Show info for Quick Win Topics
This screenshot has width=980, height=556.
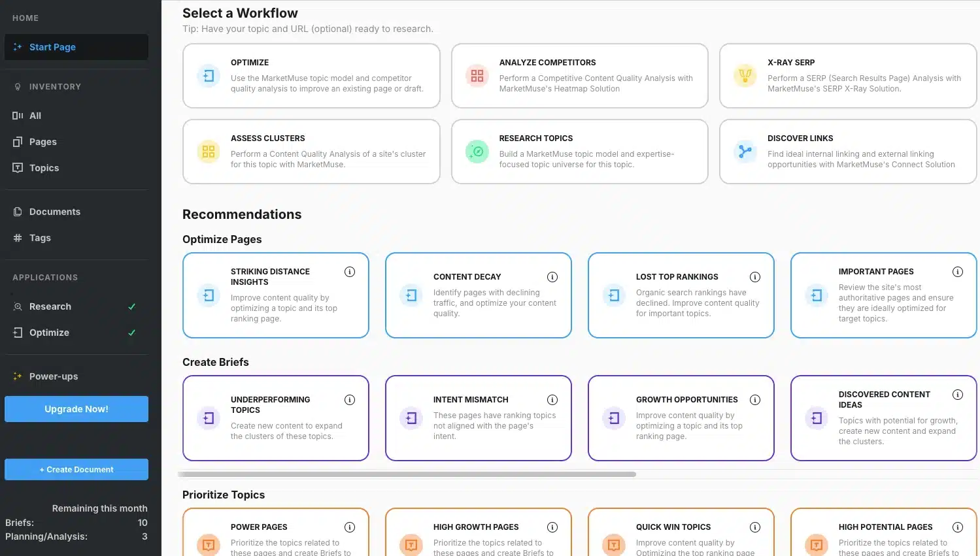pos(755,527)
